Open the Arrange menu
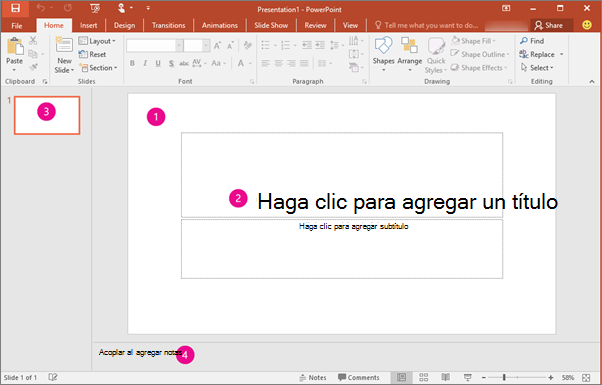This screenshot has width=602, height=385. [409, 55]
